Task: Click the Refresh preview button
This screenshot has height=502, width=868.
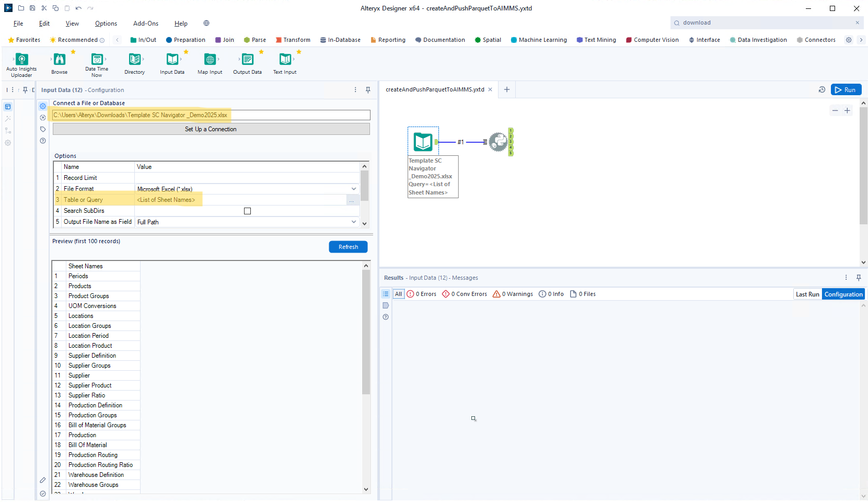Action: (348, 247)
